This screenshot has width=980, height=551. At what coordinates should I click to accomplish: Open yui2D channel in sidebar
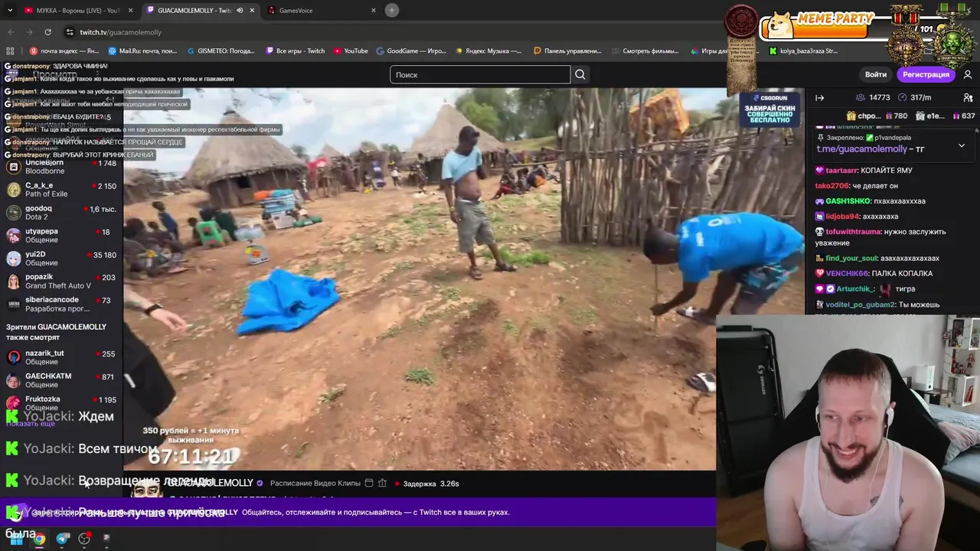[61, 259]
